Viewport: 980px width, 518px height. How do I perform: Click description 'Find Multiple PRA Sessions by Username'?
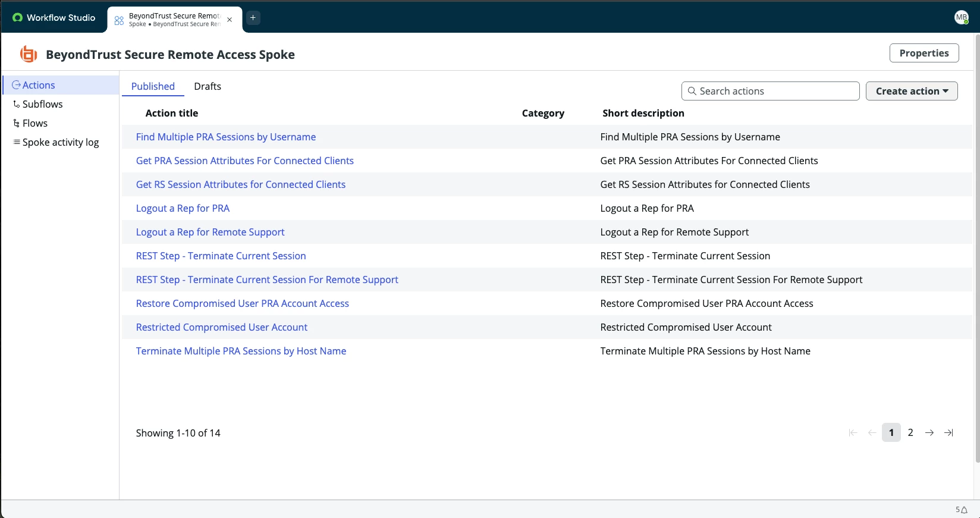(x=690, y=137)
